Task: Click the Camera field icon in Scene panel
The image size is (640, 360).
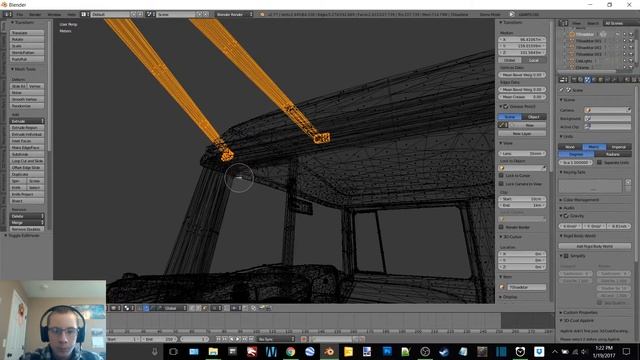Action: pyautogui.click(x=588, y=110)
